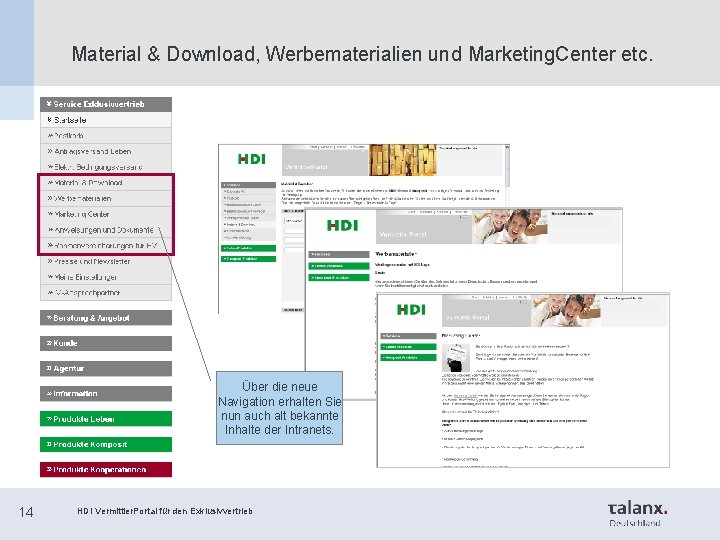Click the wooden crates banner in rear window
The image size is (720, 540).
click(403, 160)
